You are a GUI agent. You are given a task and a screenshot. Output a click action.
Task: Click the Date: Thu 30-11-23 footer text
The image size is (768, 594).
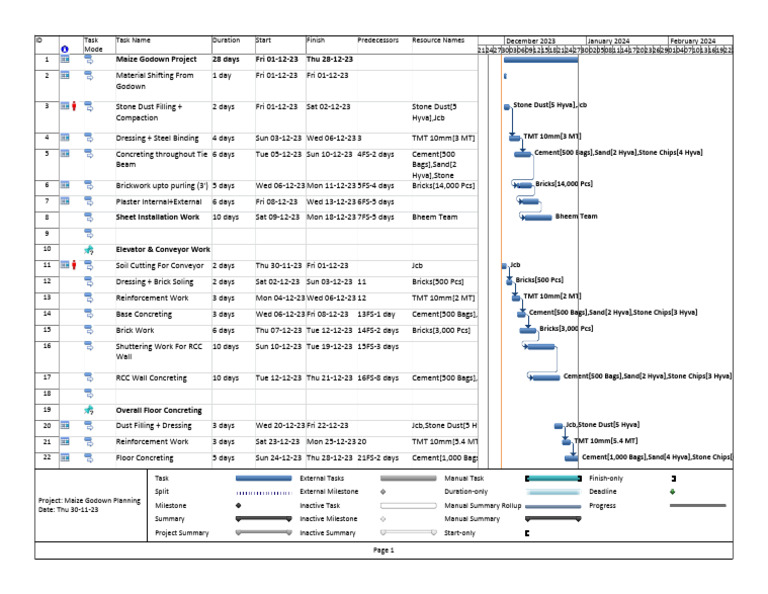coord(68,510)
